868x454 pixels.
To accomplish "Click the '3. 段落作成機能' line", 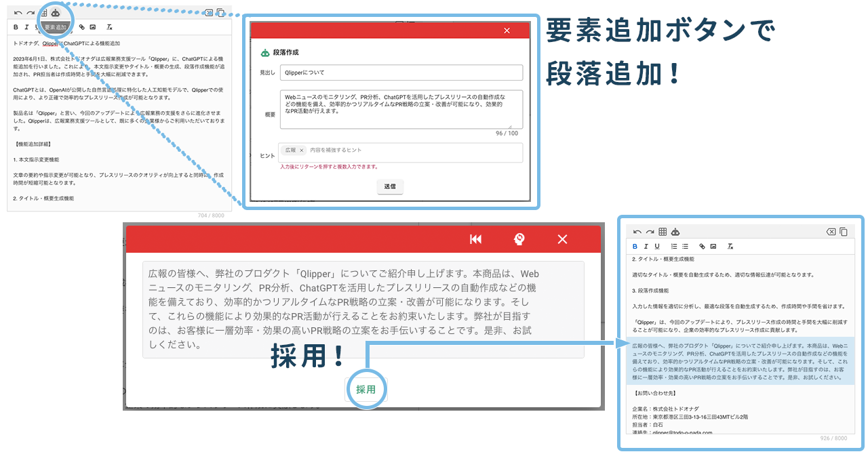I will pos(650,291).
